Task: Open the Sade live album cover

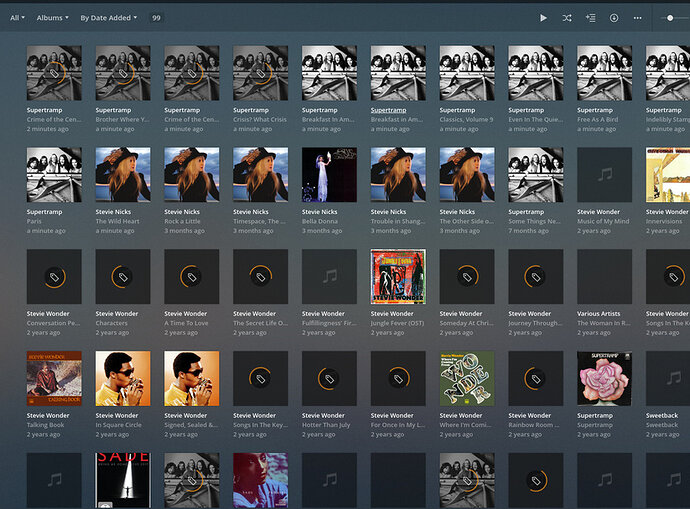Action: click(123, 480)
